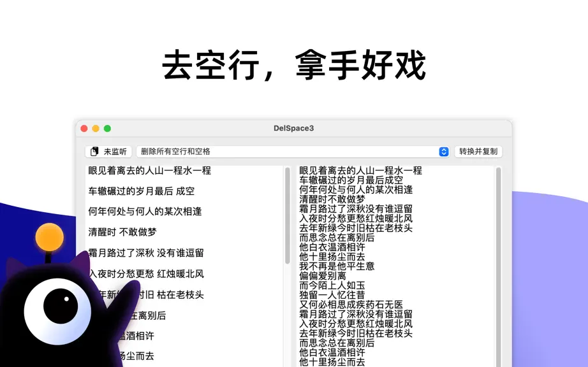Click the output line 又何必相思成疾药石无医
This screenshot has width=588, height=367.
pos(351,305)
